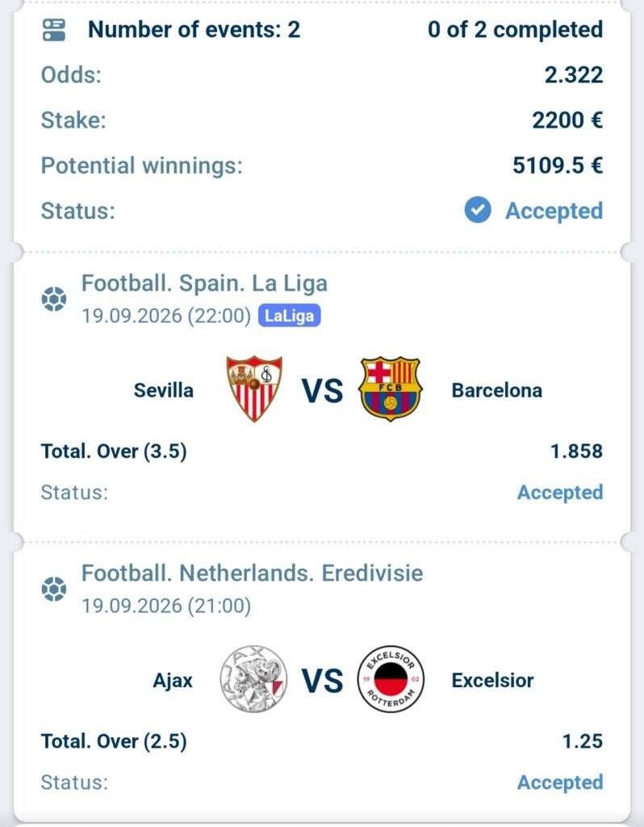Click the football icon next to La Liga
Image resolution: width=644 pixels, height=827 pixels.
tap(54, 299)
